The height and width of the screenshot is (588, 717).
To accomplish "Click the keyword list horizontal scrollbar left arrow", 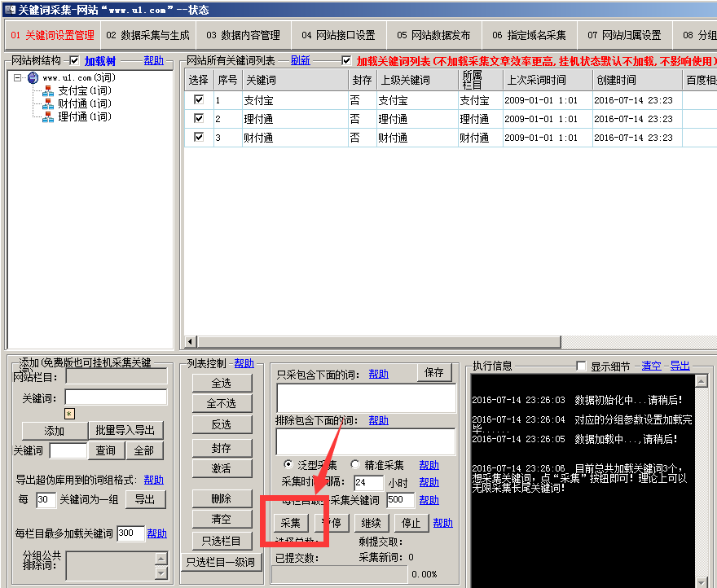I will coord(191,341).
